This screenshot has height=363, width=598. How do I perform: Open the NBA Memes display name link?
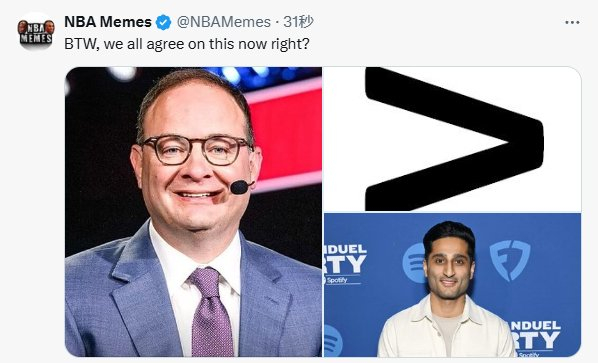[108, 22]
